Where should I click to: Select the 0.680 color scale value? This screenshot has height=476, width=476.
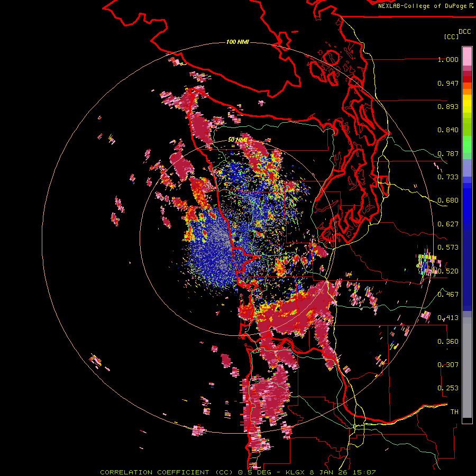[448, 200]
